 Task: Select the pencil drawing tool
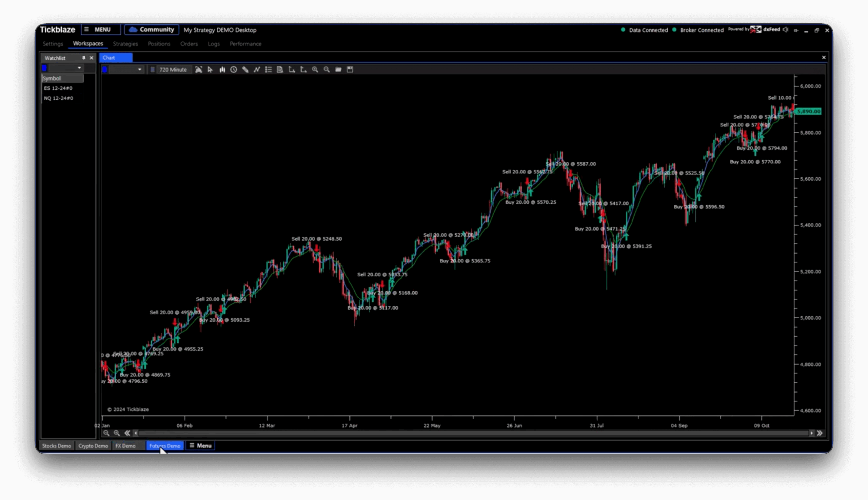click(245, 70)
